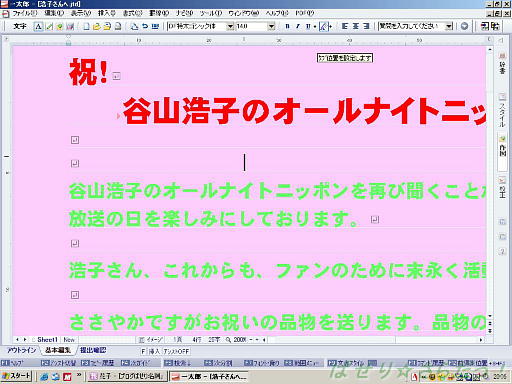
Task: Click the F7 フォント・飾り function key button
Action: [262, 363]
